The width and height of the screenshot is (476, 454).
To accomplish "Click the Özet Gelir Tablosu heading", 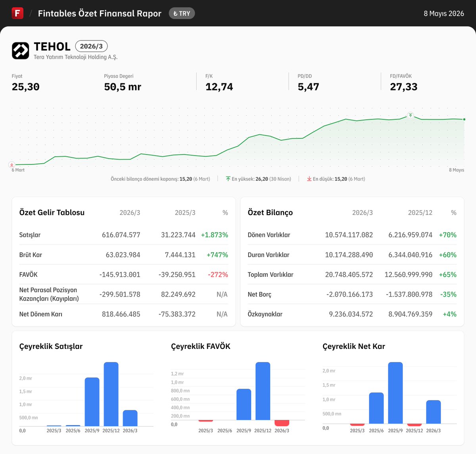I will click(52, 213).
